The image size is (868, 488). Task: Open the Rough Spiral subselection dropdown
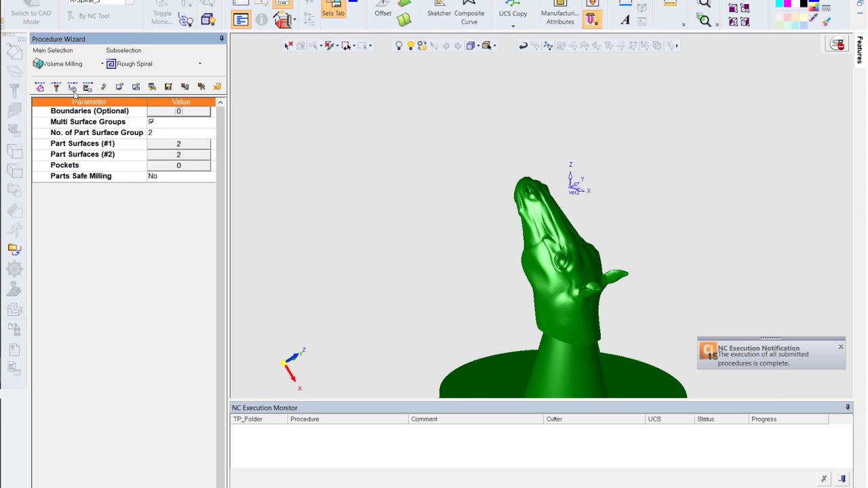pos(199,64)
